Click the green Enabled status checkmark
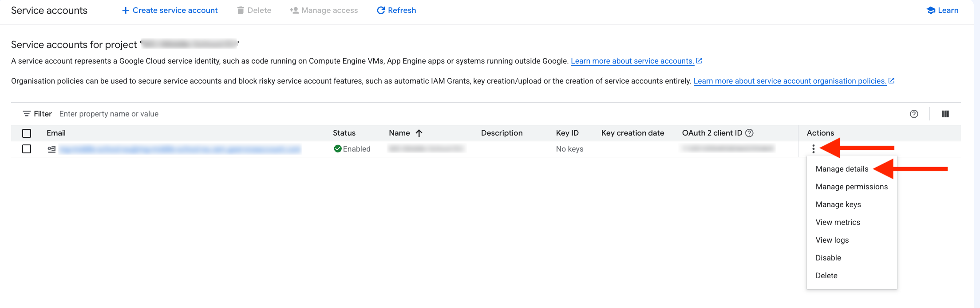Image resolution: width=980 pixels, height=308 pixels. click(338, 149)
